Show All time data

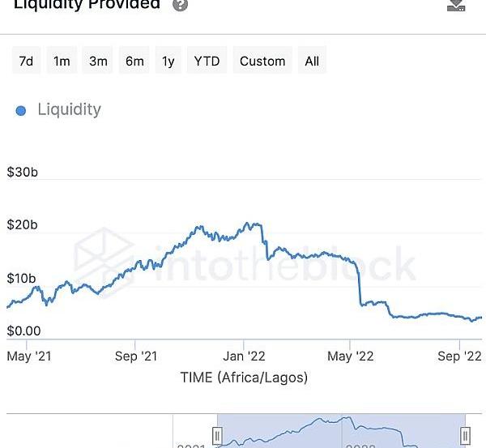point(312,61)
